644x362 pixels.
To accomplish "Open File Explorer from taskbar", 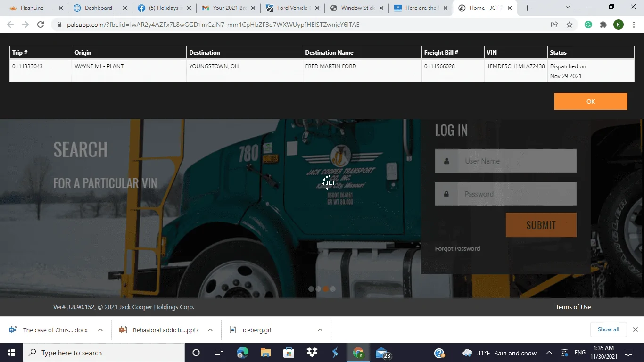I will pyautogui.click(x=265, y=353).
